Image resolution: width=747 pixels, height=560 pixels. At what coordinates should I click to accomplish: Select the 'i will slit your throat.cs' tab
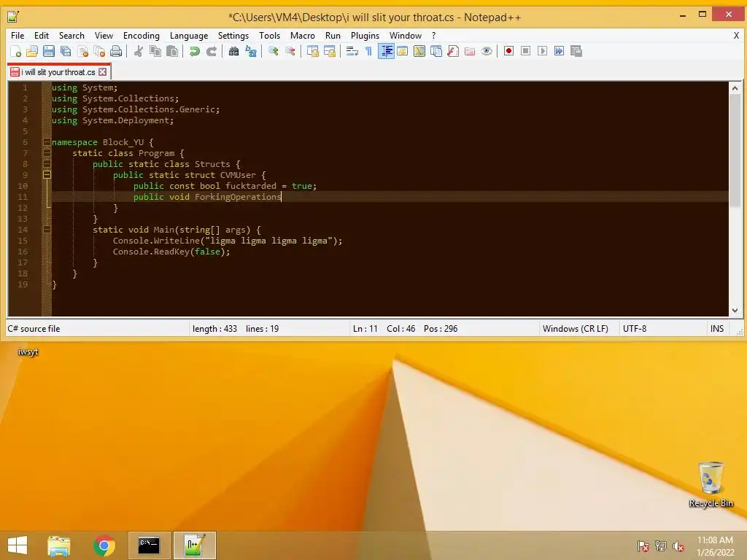[58, 72]
